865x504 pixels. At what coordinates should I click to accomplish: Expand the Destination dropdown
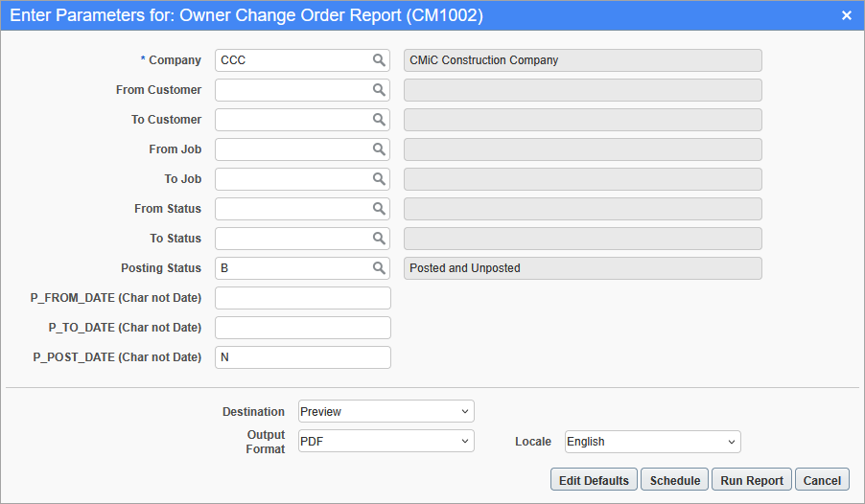tap(386, 411)
